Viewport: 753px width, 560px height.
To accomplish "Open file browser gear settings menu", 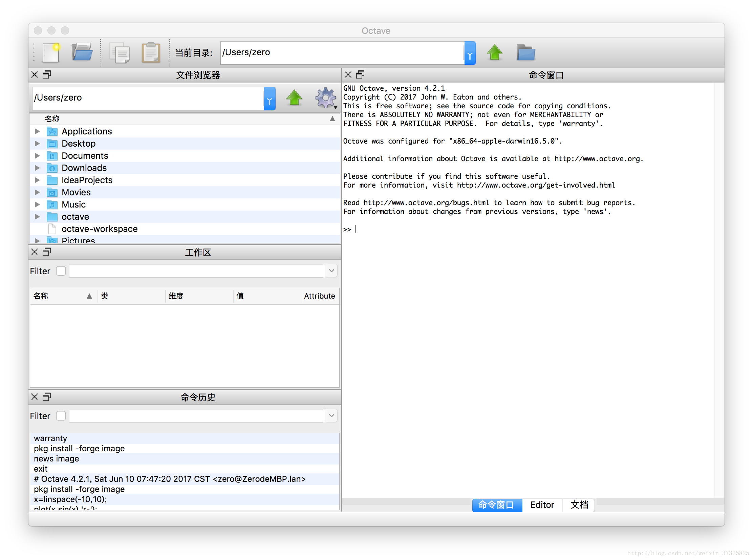I will click(x=326, y=98).
